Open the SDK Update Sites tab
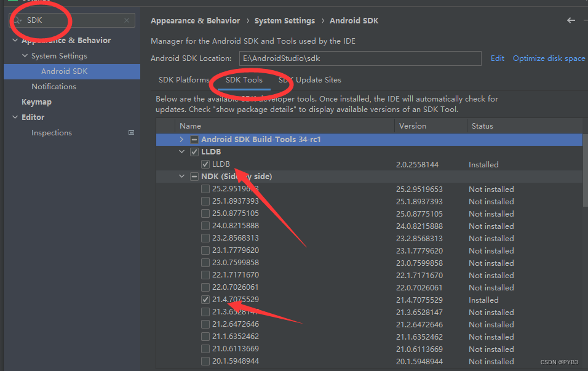 click(x=310, y=79)
